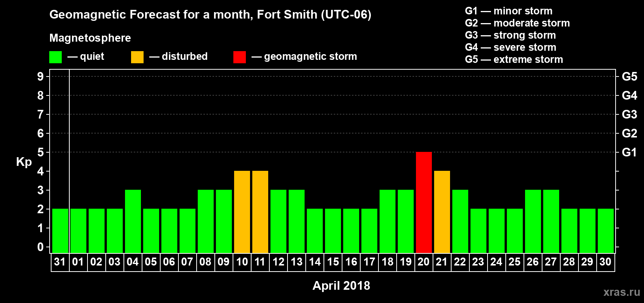Click the green bar for day 23
Image resolution: width=644 pixels, height=303 pixels.
point(478,231)
